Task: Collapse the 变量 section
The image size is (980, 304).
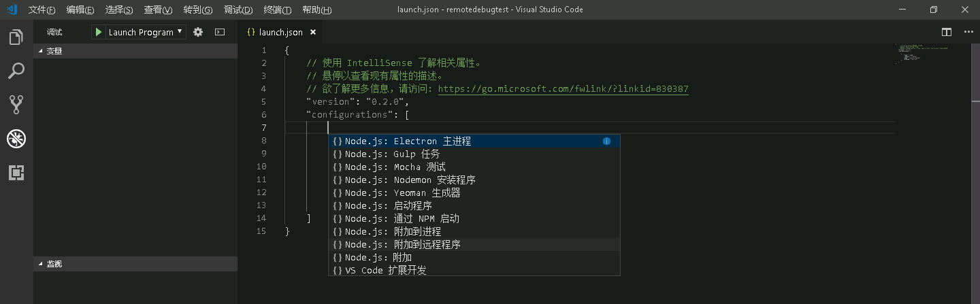Action: click(135, 50)
